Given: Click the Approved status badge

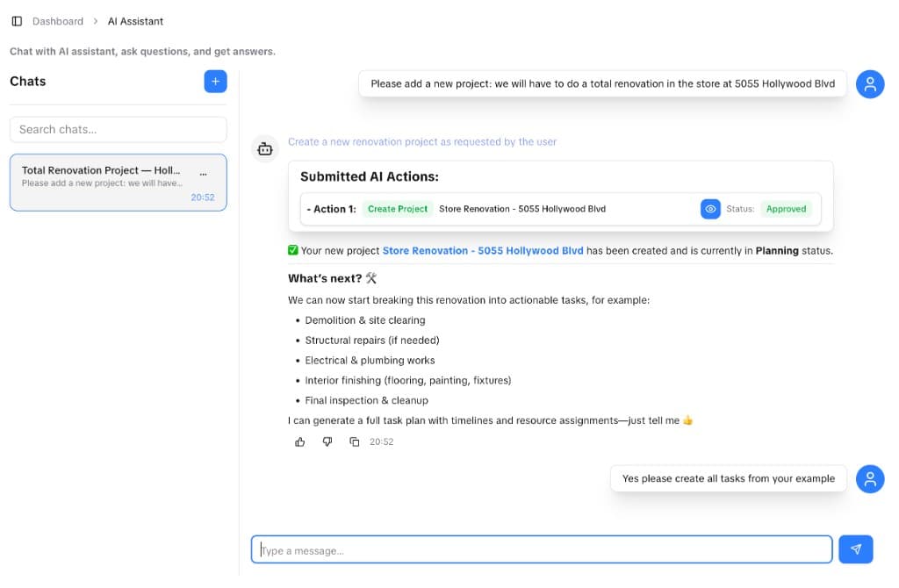Looking at the screenshot, I should coord(786,209).
